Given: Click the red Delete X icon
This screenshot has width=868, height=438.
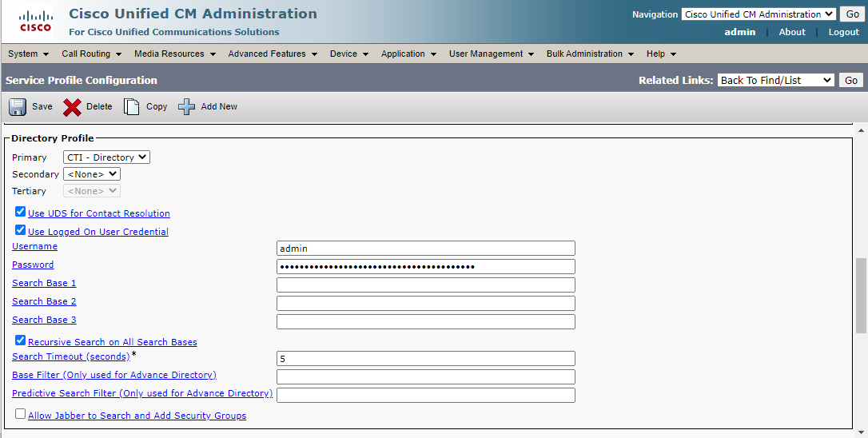Looking at the screenshot, I should 72,107.
